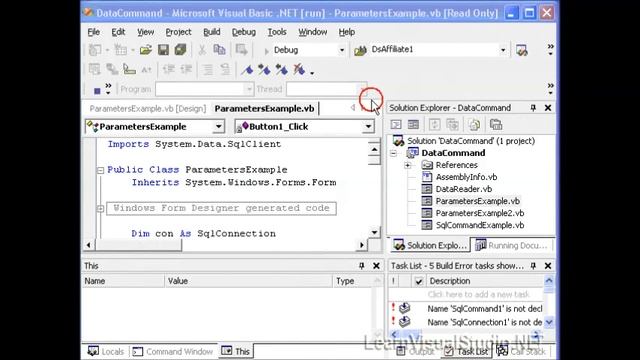Click the Comment Out lines icon
The image size is (640, 360).
pos(208,70)
